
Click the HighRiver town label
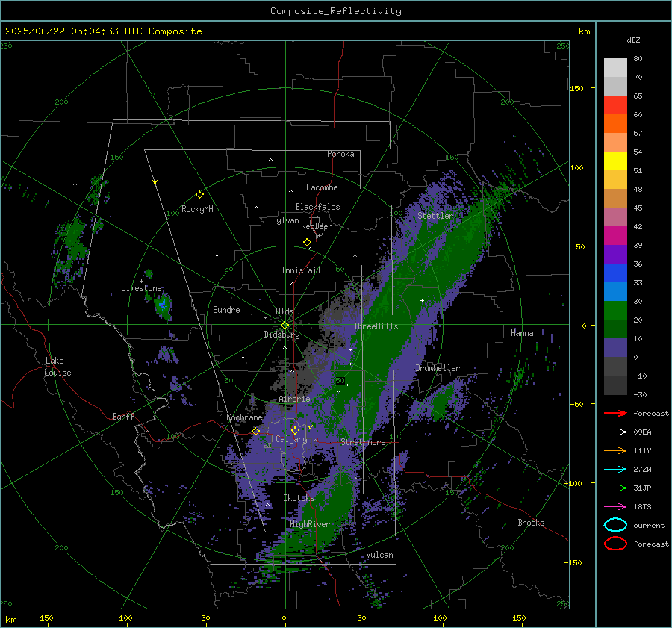click(x=310, y=524)
